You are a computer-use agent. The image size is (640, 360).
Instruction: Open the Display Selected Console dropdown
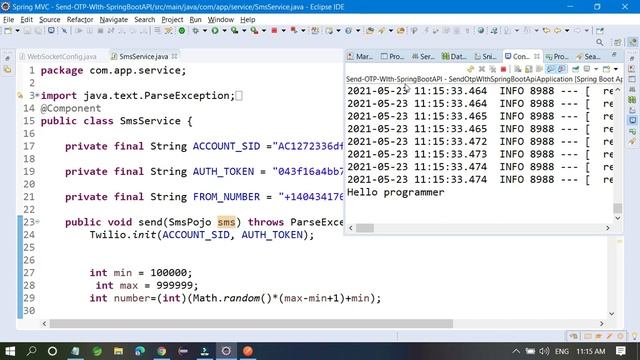coord(596,69)
